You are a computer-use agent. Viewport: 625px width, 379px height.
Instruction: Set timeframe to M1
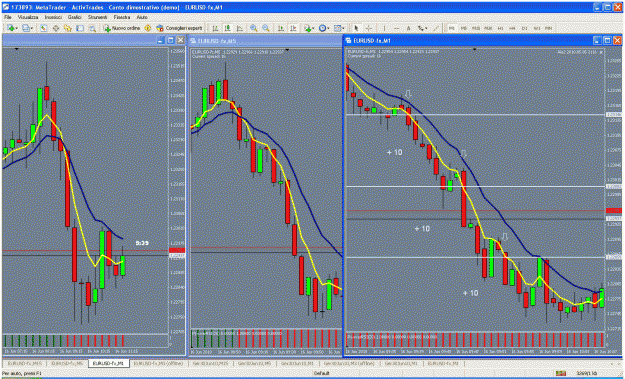[452, 28]
